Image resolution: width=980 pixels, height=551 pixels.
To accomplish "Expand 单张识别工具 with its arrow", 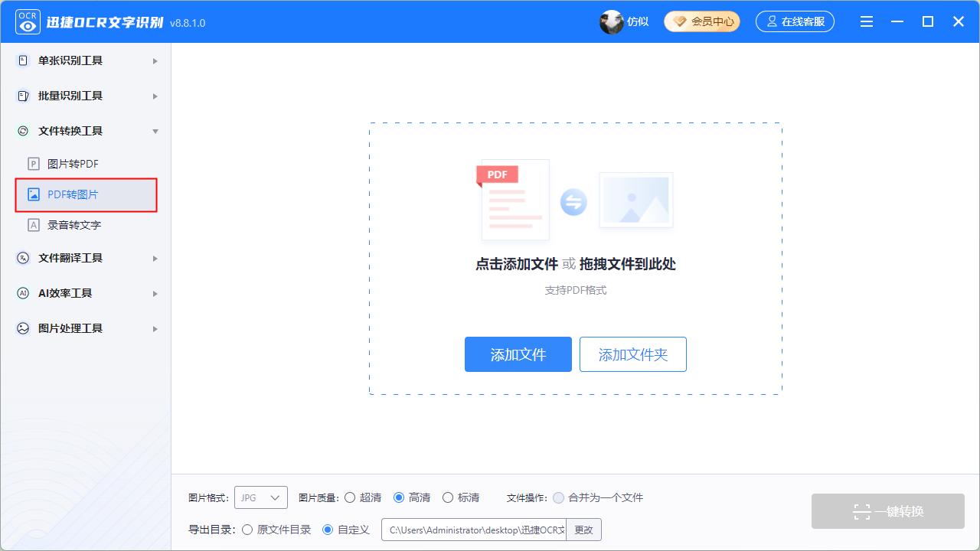I will click(155, 60).
